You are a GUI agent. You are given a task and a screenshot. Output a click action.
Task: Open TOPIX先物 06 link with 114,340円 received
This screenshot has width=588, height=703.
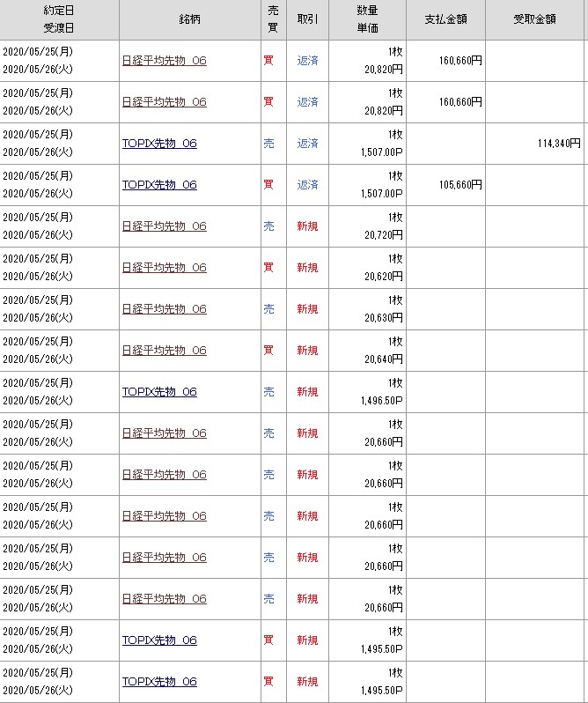(159, 144)
